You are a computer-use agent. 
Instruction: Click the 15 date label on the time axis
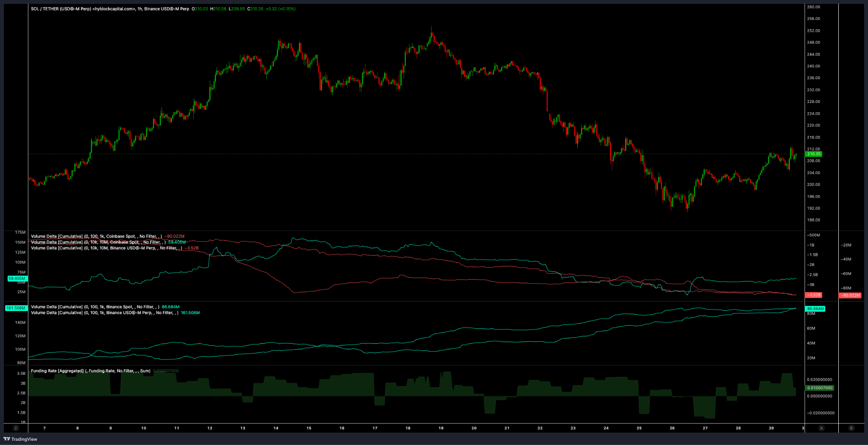point(309,428)
